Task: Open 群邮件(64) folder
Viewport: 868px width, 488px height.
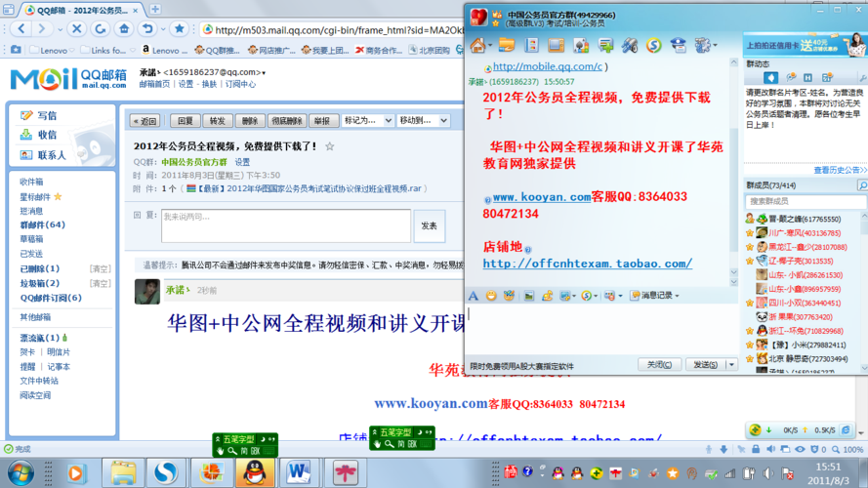Action: (x=43, y=224)
